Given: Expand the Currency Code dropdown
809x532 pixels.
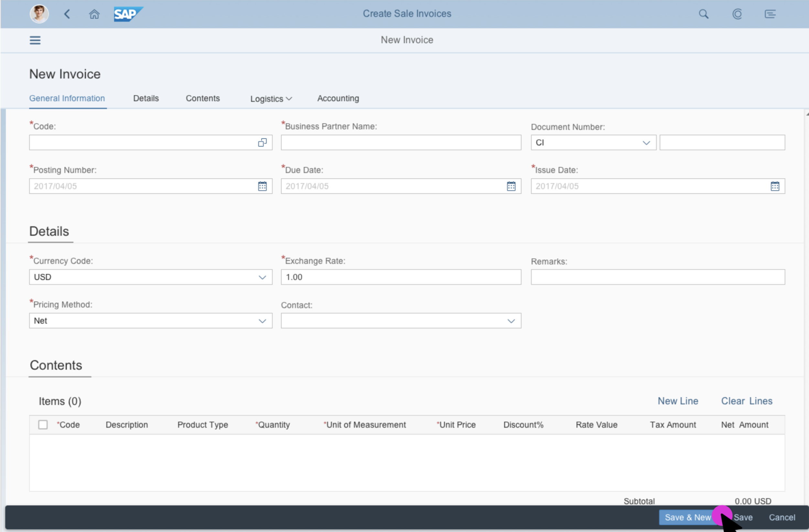Looking at the screenshot, I should point(262,277).
